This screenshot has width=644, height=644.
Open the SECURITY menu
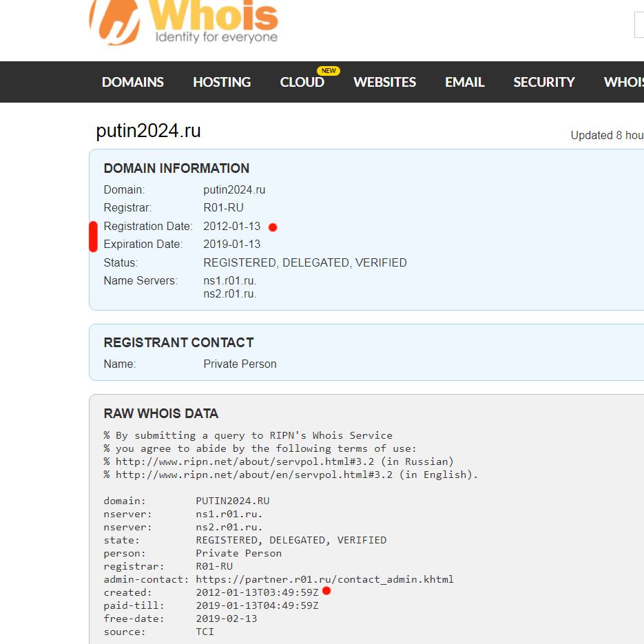click(x=544, y=82)
